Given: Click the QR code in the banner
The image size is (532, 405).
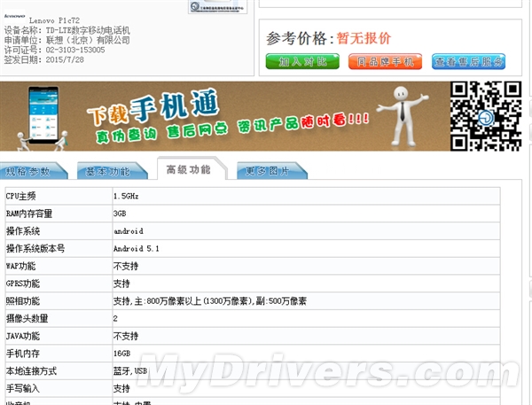Looking at the screenshot, I should pyautogui.click(x=486, y=116).
